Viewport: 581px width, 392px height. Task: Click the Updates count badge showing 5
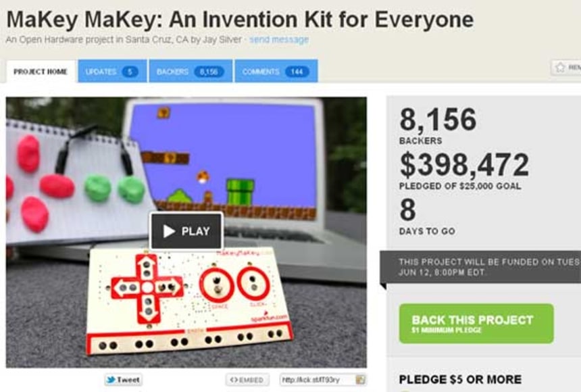coord(130,72)
